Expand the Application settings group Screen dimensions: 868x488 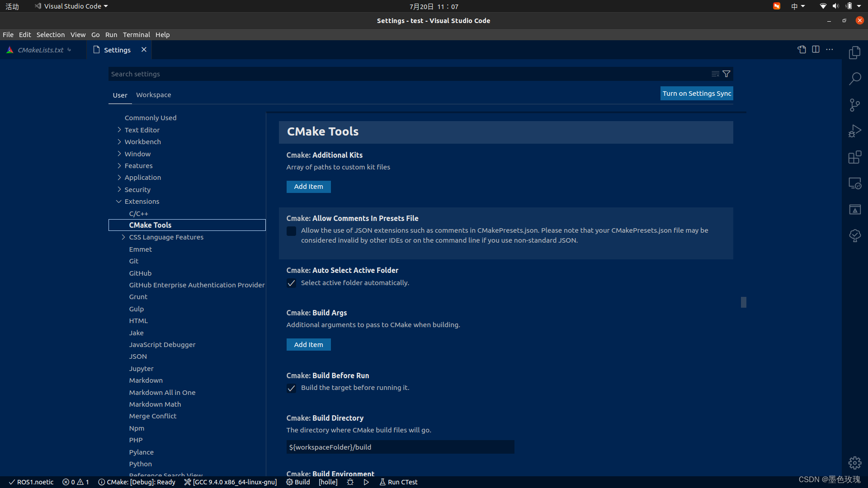point(119,177)
